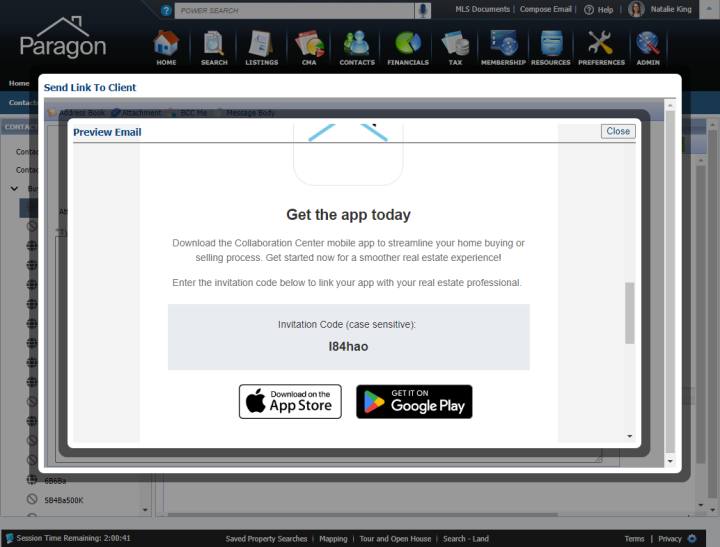Click the Preview Email vertical scrollbar thumb
The height and width of the screenshot is (547, 720).
click(630, 313)
